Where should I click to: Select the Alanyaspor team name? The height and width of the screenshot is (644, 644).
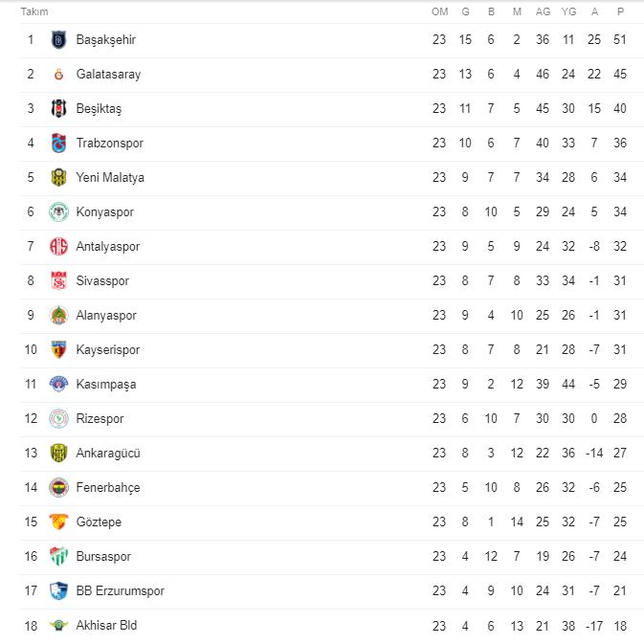[x=106, y=316]
